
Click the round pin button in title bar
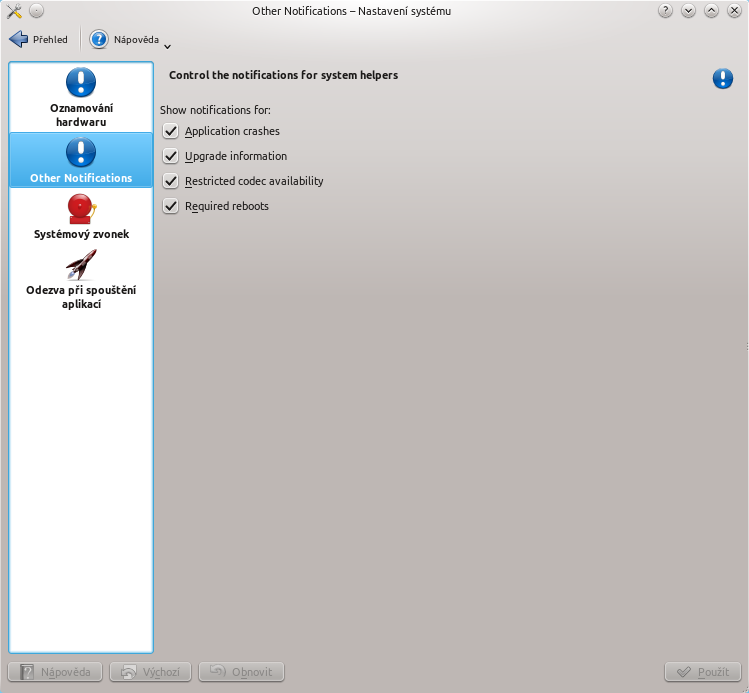point(36,11)
